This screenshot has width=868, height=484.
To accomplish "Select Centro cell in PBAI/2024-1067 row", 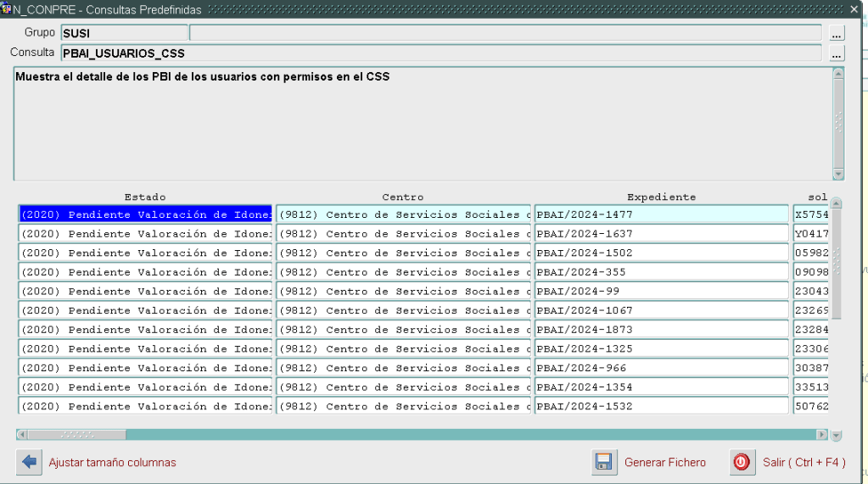I will tap(404, 310).
